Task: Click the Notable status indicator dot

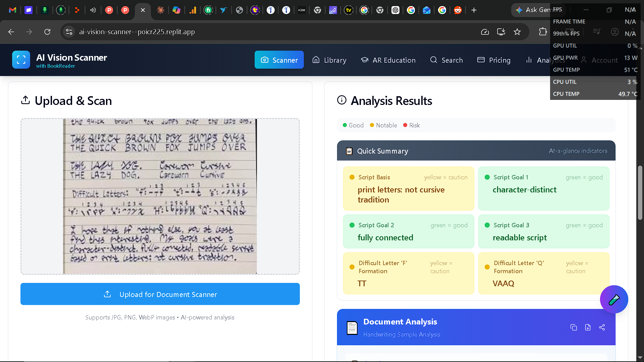Action: (x=372, y=125)
